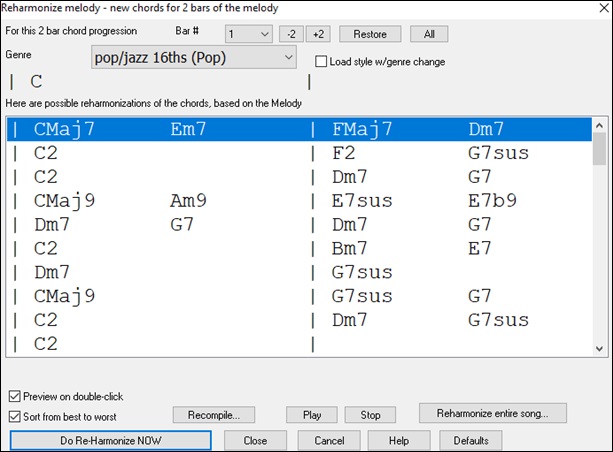Go back two bars with -2 button

point(291,34)
